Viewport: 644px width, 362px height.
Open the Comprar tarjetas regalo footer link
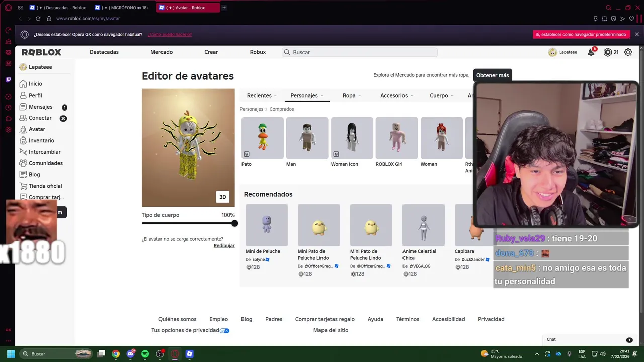(x=325, y=319)
